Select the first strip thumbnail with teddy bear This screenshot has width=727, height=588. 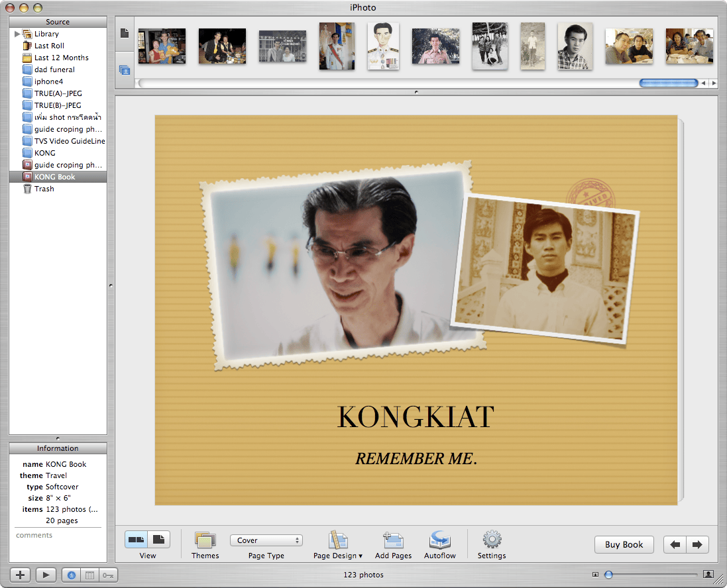(162, 46)
